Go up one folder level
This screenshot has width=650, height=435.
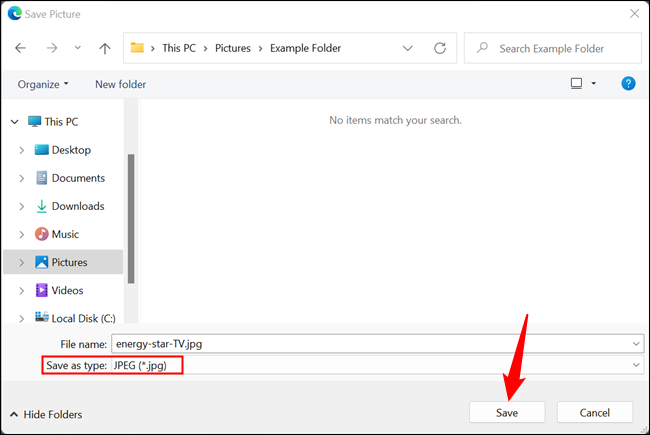point(105,49)
